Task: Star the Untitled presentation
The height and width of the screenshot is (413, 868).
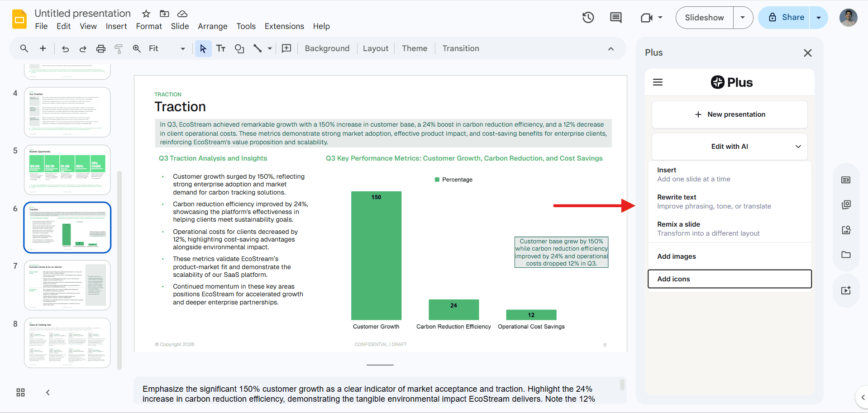Action: coord(146,14)
